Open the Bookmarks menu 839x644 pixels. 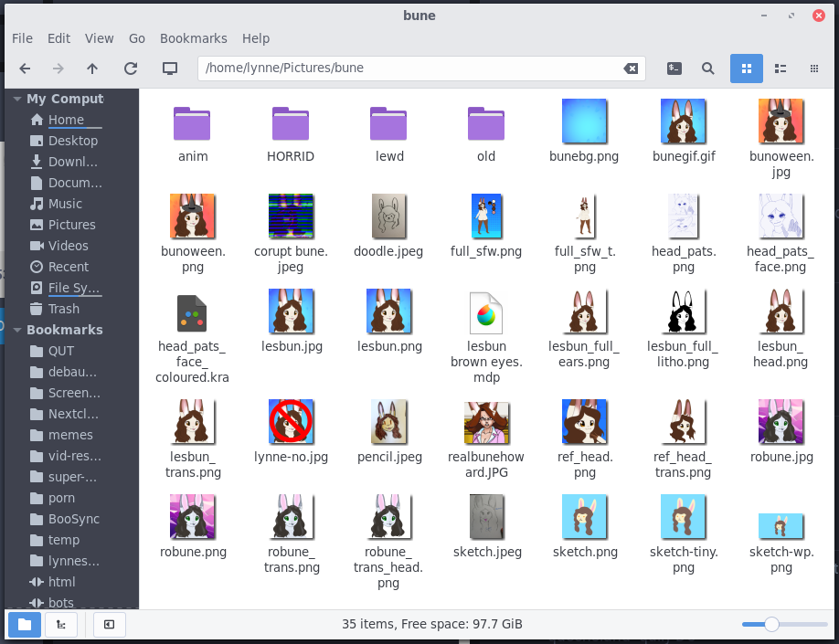(193, 38)
